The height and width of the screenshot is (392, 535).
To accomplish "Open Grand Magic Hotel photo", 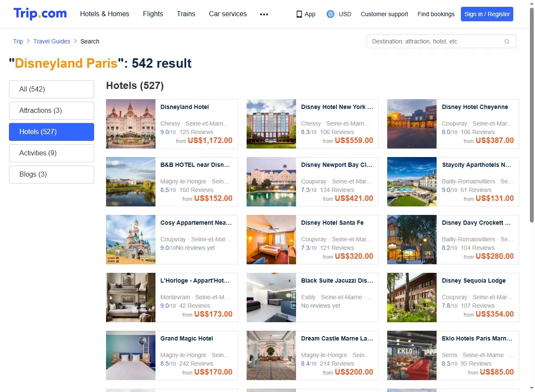I will click(x=131, y=355).
